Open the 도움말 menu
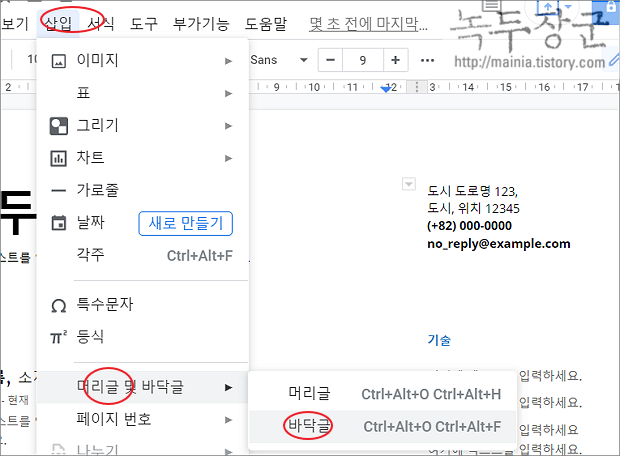This screenshot has width=620, height=456. (x=266, y=24)
